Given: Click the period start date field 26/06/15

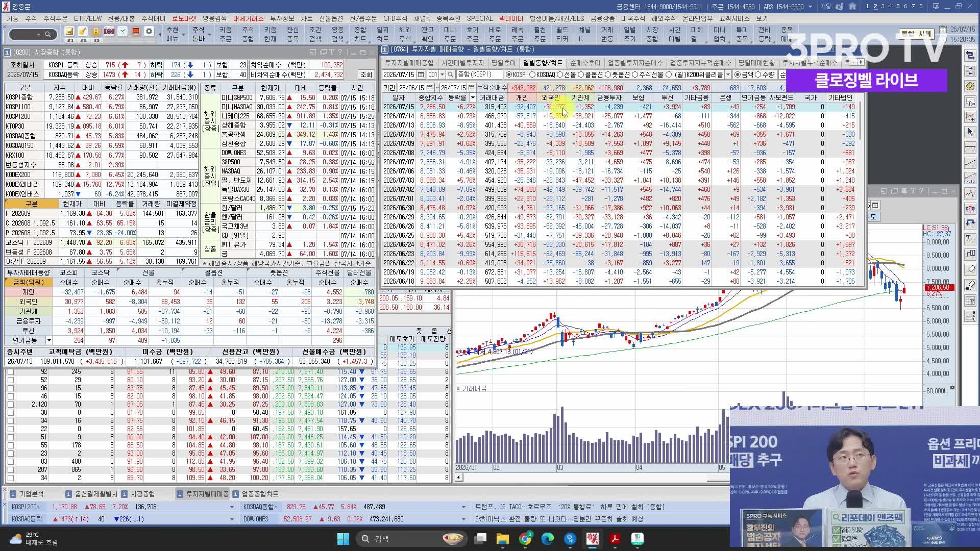Looking at the screenshot, I should click(411, 88).
